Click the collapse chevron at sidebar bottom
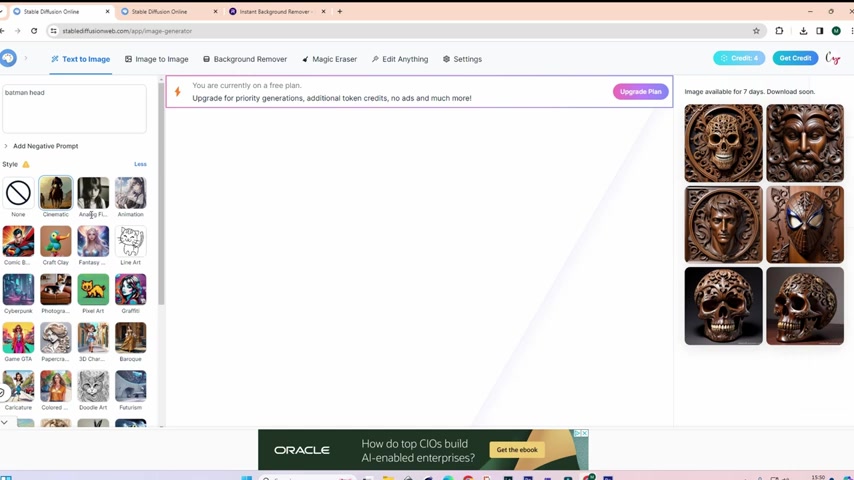Screen dimensions: 854x480 pyautogui.click(x=4, y=422)
